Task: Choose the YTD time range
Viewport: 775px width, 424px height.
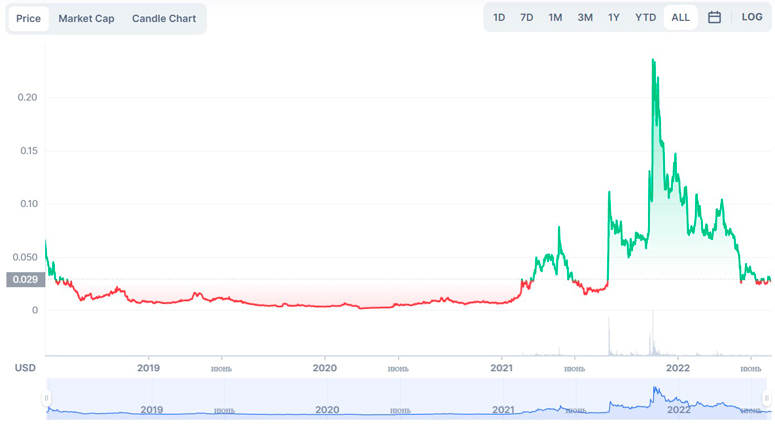Action: pyautogui.click(x=646, y=18)
